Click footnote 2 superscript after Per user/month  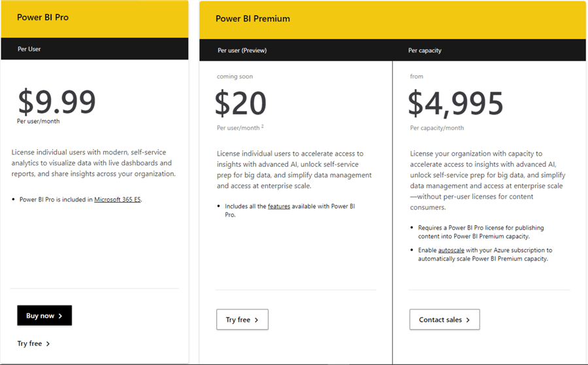(262, 126)
